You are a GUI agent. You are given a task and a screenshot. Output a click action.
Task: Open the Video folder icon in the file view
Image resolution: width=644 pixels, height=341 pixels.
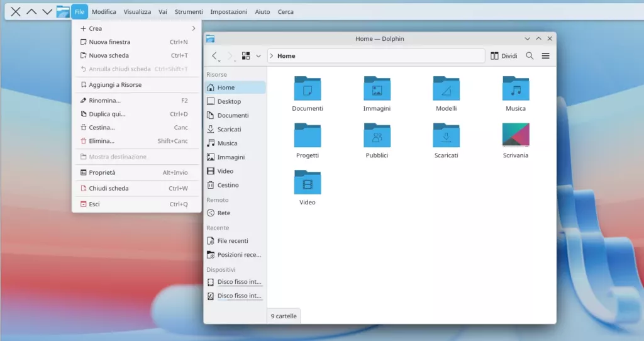tap(307, 182)
